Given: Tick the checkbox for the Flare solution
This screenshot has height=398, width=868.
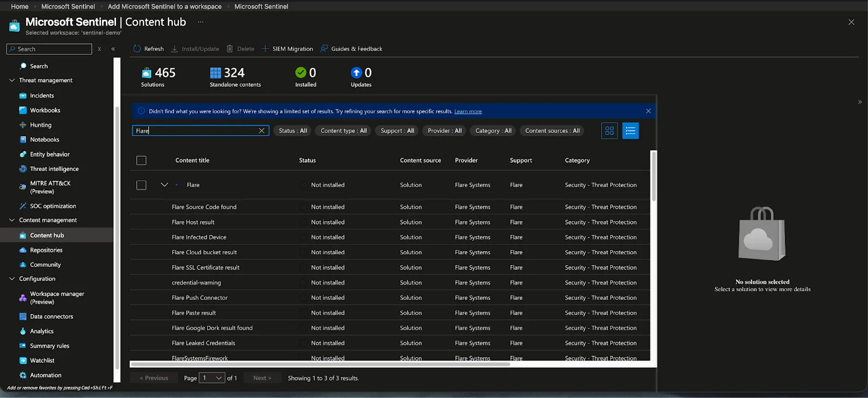Looking at the screenshot, I should click(142, 185).
